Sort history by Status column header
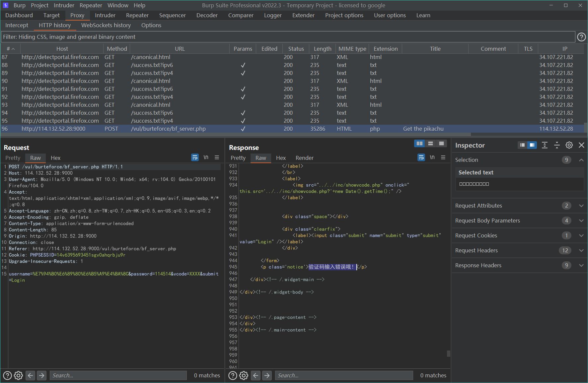Image resolution: width=588 pixels, height=383 pixels. (296, 49)
